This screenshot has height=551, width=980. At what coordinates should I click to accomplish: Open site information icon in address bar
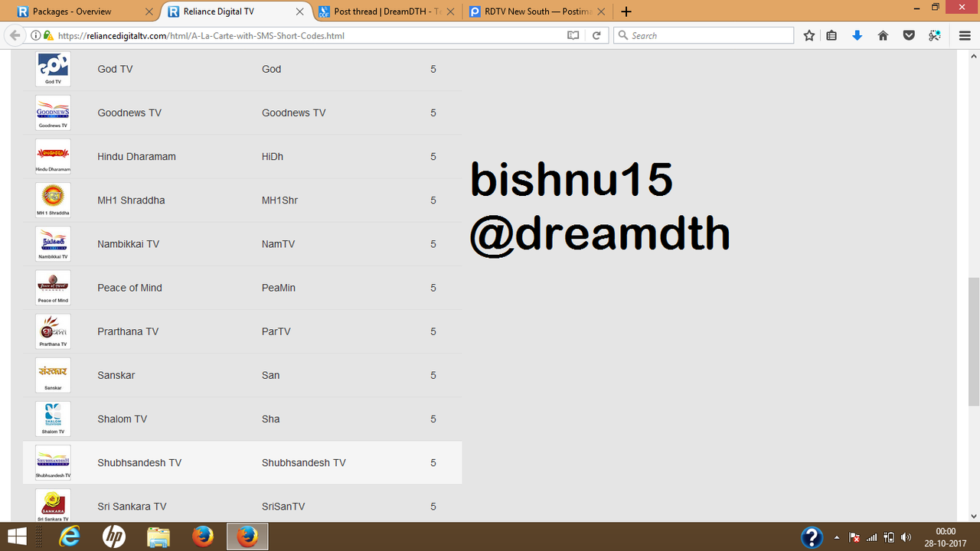click(x=36, y=35)
